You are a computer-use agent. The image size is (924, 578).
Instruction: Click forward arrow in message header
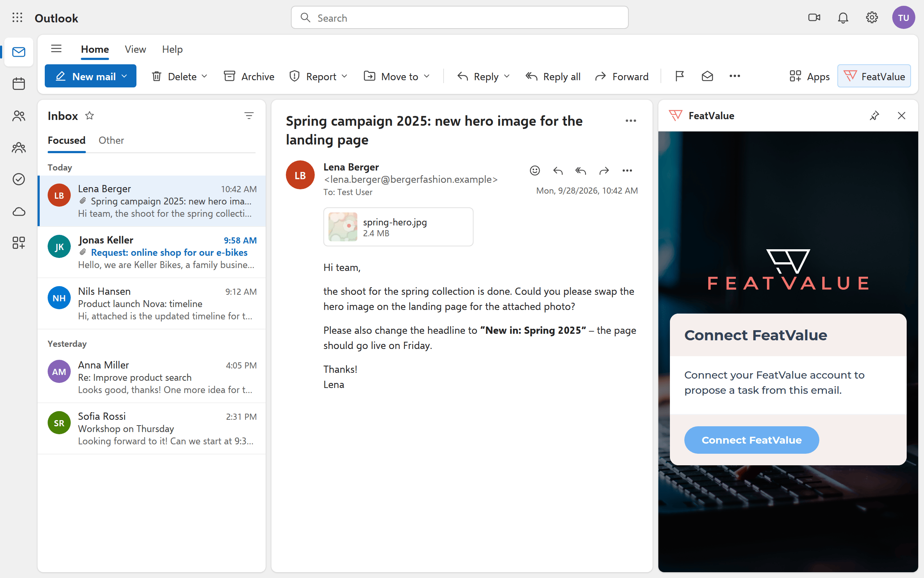pos(604,171)
